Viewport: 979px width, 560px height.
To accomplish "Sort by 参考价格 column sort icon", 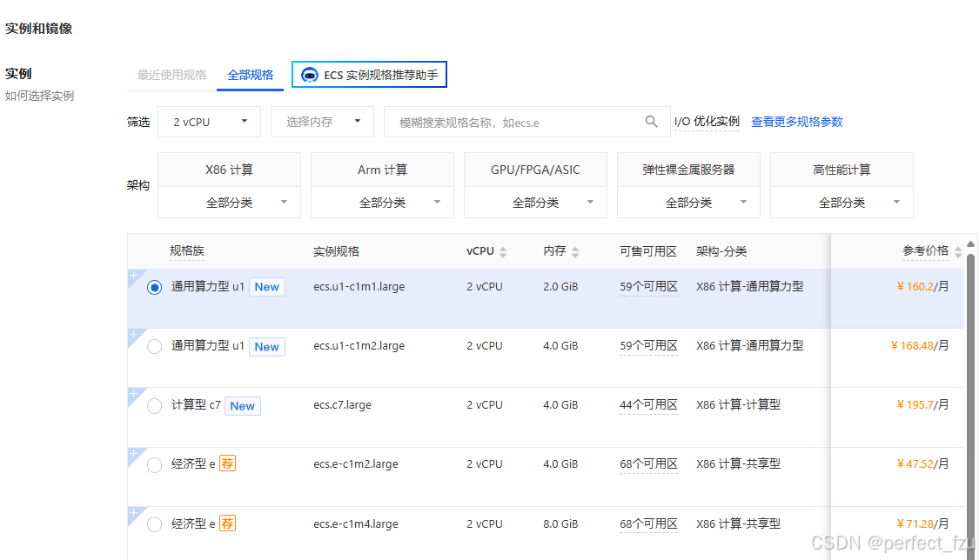I will [957, 250].
